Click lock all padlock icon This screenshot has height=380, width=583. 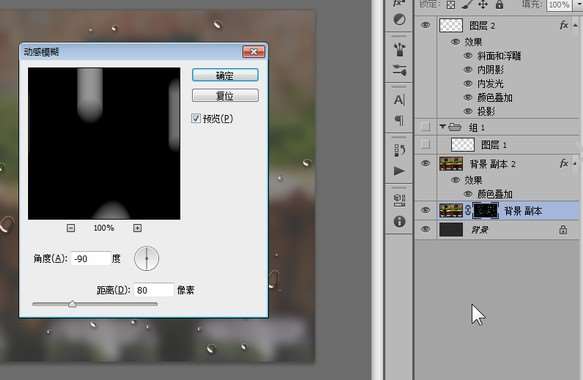[x=499, y=4]
